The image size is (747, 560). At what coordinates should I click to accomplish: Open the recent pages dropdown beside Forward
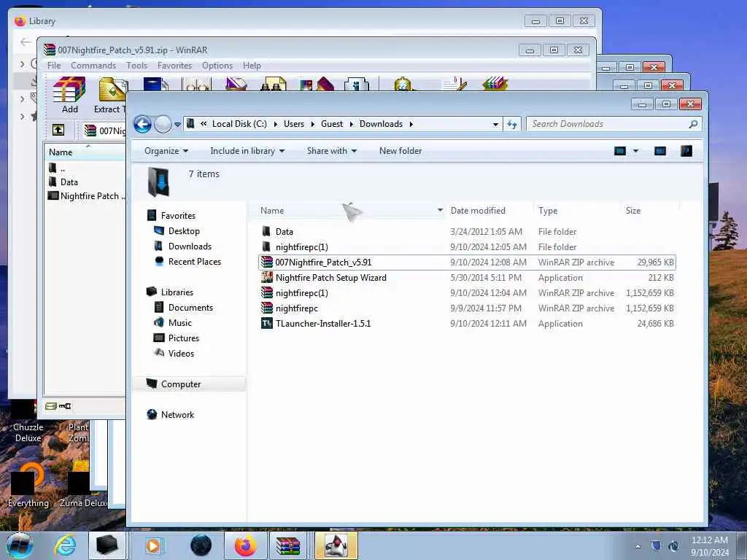click(177, 124)
